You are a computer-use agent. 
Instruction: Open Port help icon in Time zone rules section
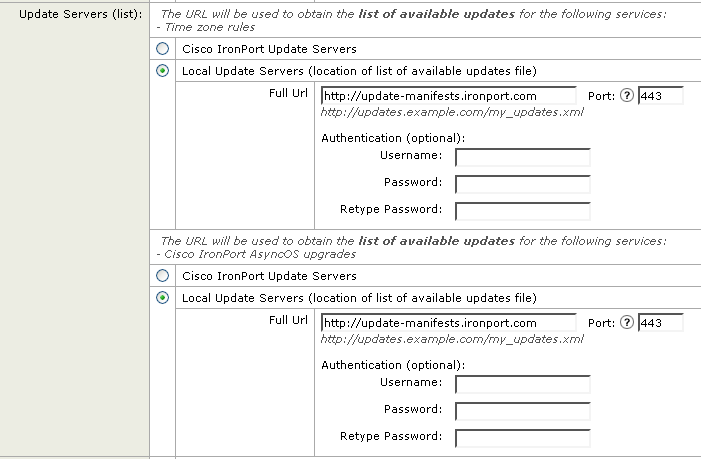[627, 96]
